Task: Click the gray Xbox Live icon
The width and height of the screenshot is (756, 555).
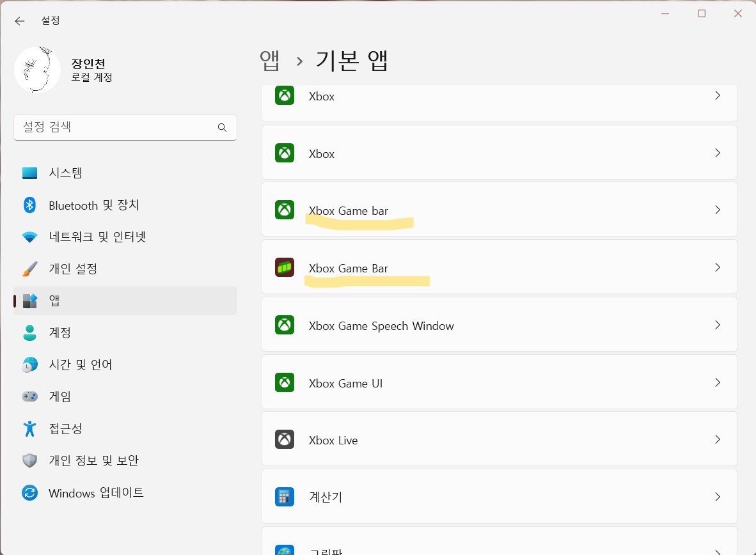Action: coord(285,439)
